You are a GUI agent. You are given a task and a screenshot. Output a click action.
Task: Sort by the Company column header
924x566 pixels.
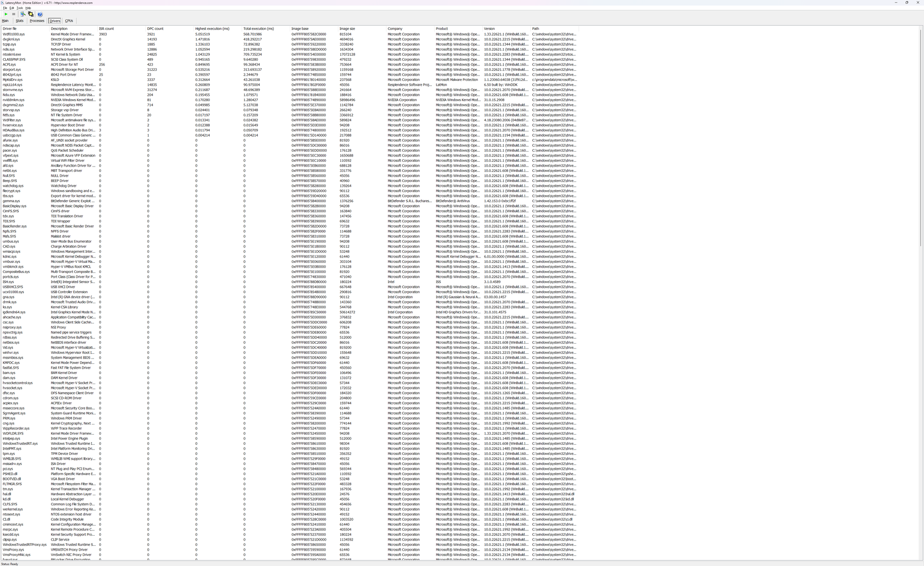point(395,29)
